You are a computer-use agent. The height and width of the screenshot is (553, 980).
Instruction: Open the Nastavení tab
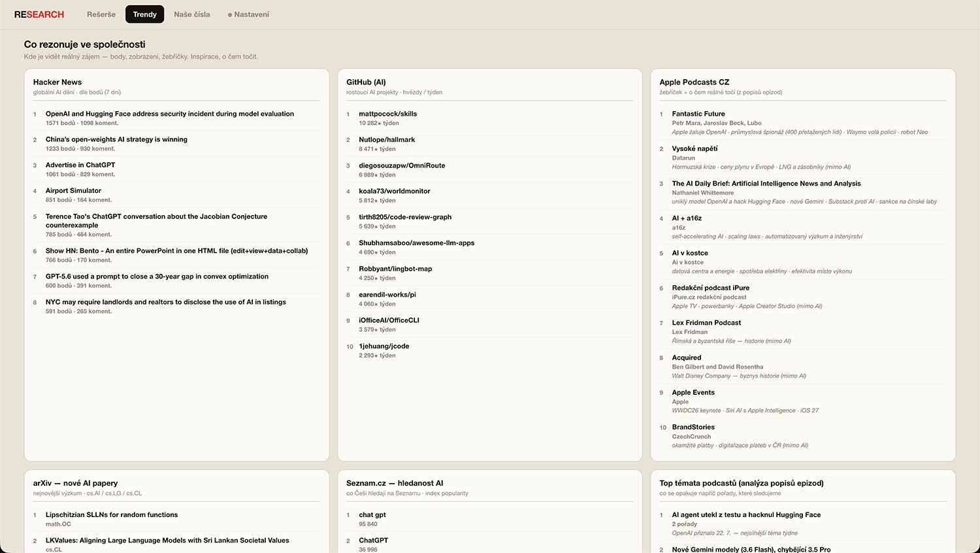(x=248, y=14)
